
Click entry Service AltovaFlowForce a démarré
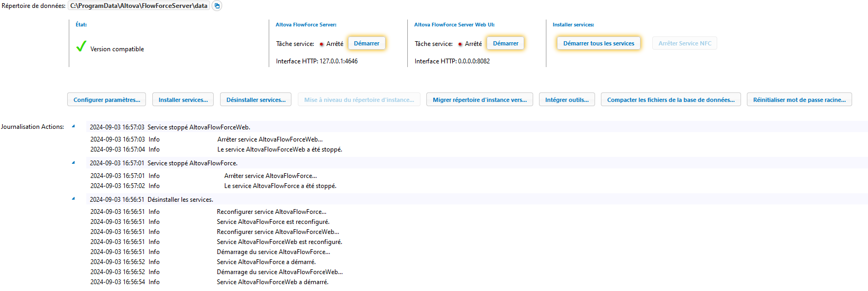[x=266, y=262]
